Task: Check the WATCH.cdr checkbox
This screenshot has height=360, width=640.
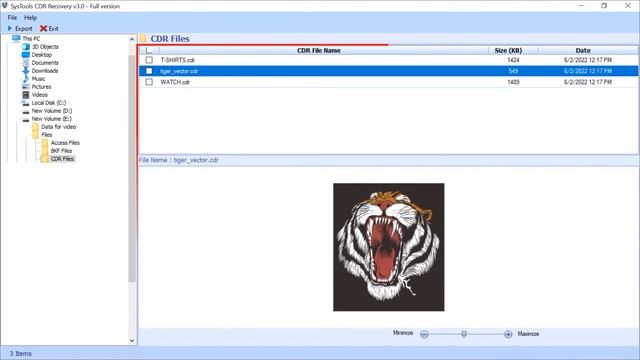Action: [149, 82]
